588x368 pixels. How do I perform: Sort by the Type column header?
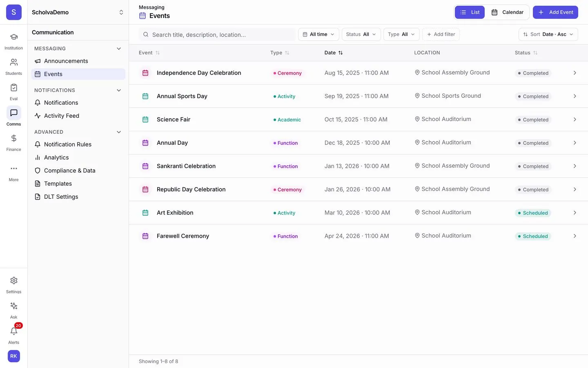(280, 53)
